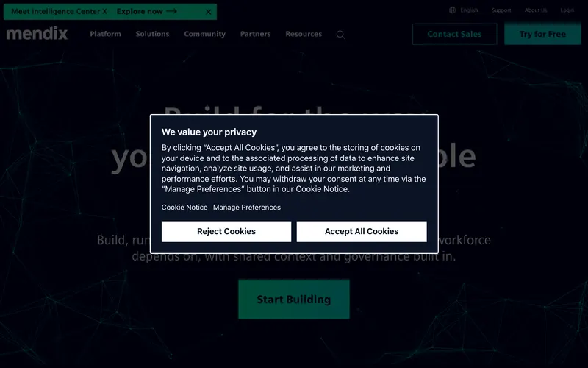
Task: Click Try for Free button
Action: point(542,34)
